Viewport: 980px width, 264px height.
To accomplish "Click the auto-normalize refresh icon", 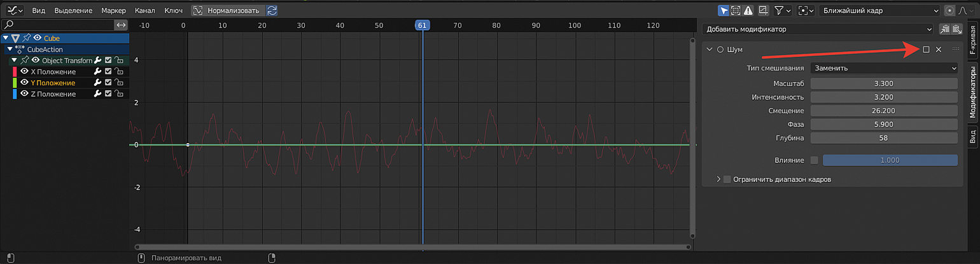I will pyautogui.click(x=272, y=11).
